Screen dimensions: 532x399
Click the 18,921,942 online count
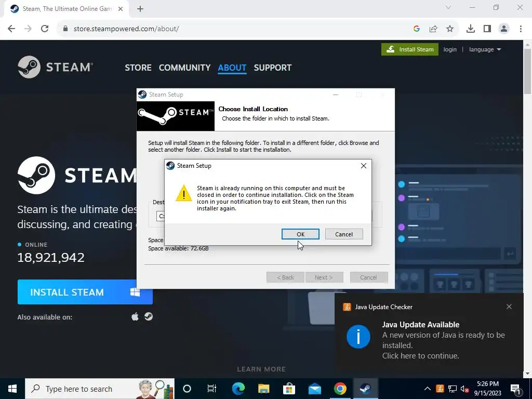coord(51,258)
